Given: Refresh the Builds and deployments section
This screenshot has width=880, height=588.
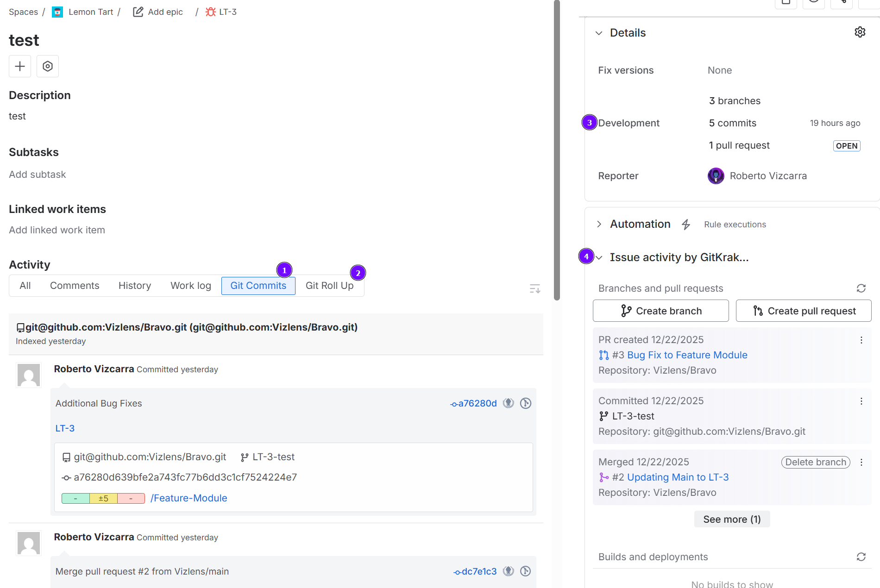Looking at the screenshot, I should [861, 557].
